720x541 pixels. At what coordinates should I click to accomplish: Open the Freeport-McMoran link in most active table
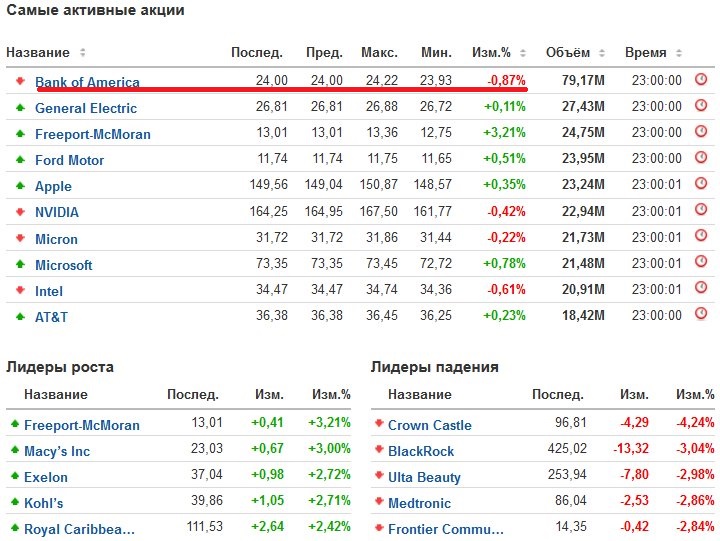[x=92, y=134]
